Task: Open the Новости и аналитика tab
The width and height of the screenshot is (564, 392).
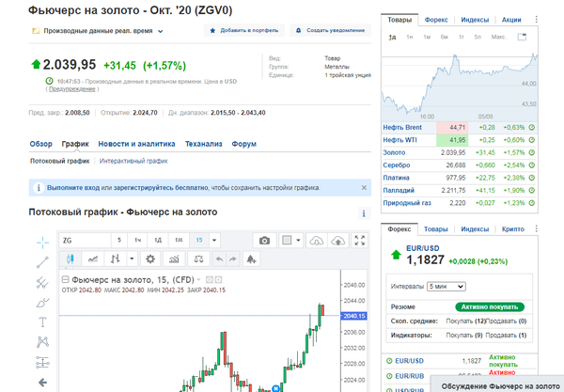Action: point(136,144)
